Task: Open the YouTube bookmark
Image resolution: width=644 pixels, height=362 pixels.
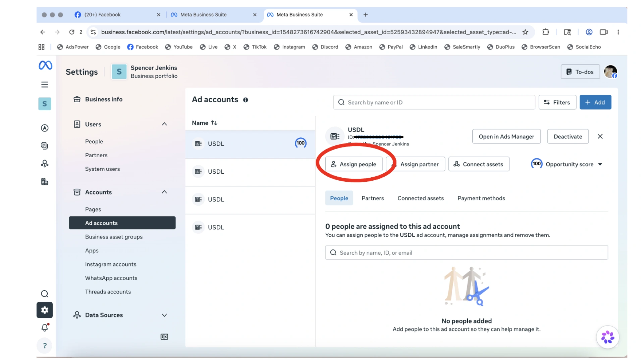Action: [179, 47]
